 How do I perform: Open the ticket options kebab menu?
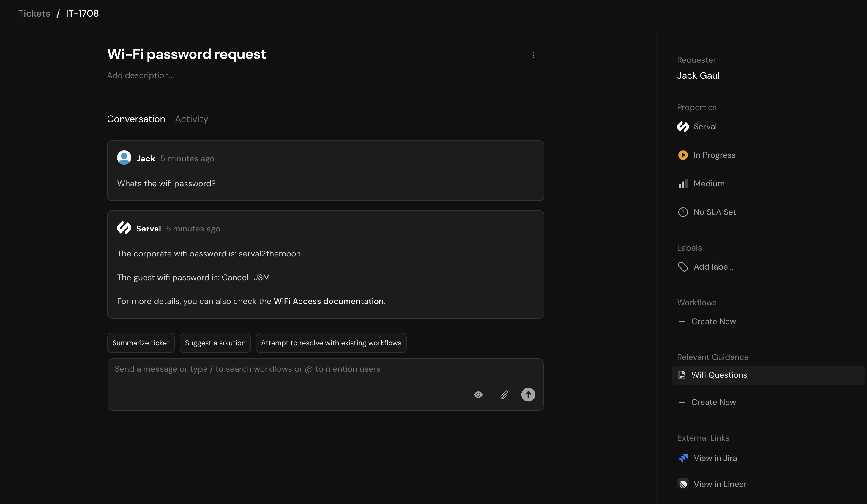[x=534, y=55]
